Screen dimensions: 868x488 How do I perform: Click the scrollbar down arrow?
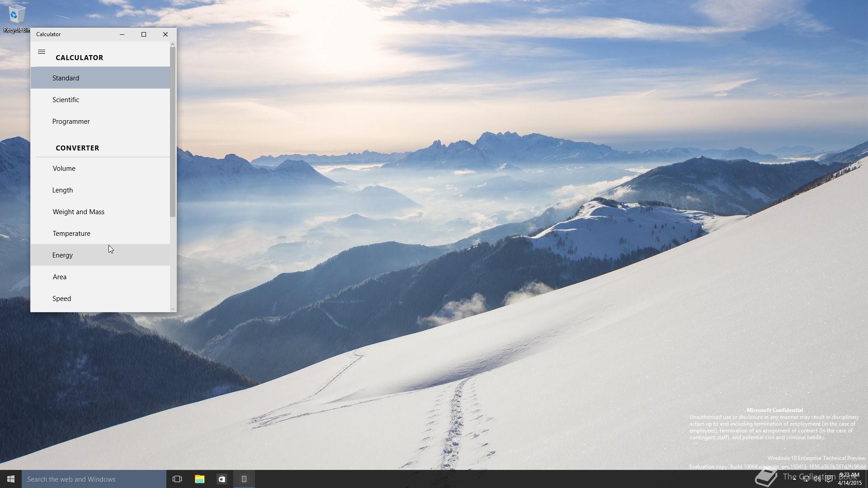tap(173, 309)
